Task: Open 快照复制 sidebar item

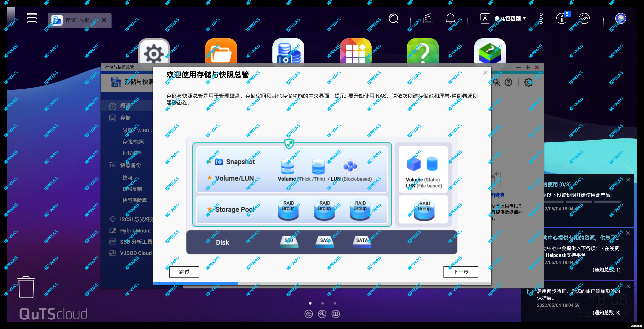Action: click(132, 189)
